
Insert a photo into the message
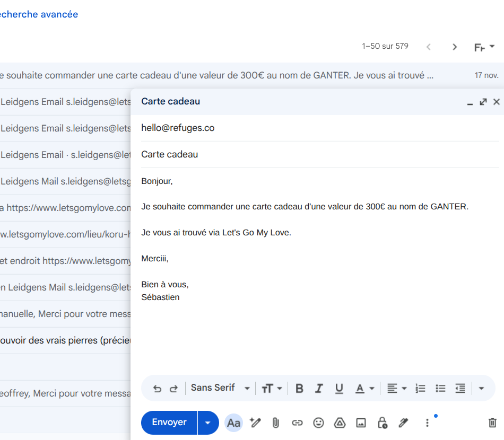[x=361, y=423]
